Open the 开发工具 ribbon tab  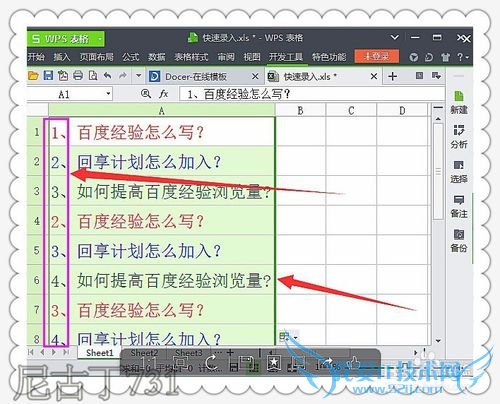(286, 57)
